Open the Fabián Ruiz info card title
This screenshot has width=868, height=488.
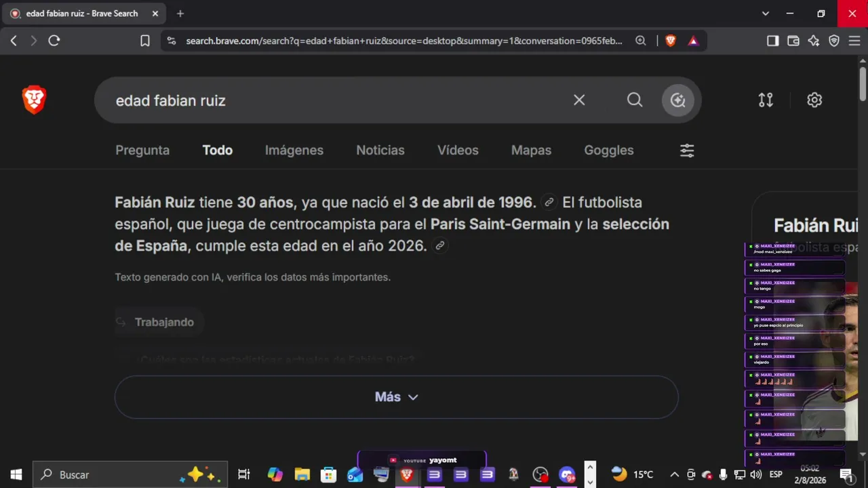coord(816,225)
